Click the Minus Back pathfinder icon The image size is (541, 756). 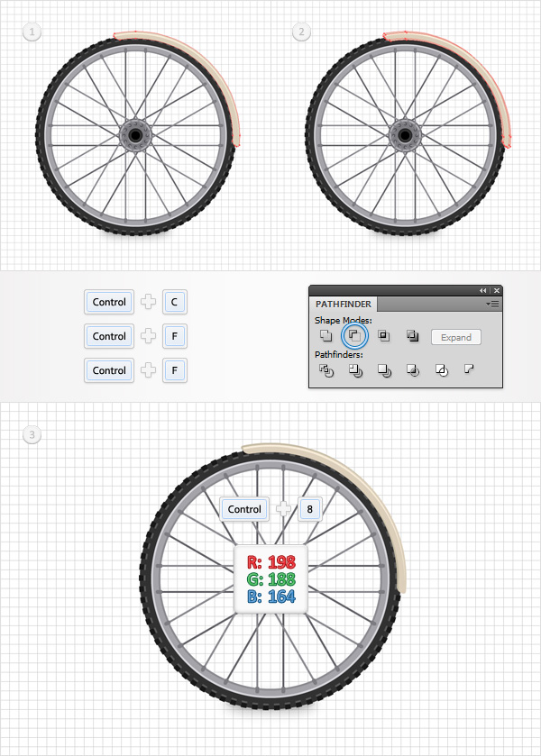[x=469, y=369]
